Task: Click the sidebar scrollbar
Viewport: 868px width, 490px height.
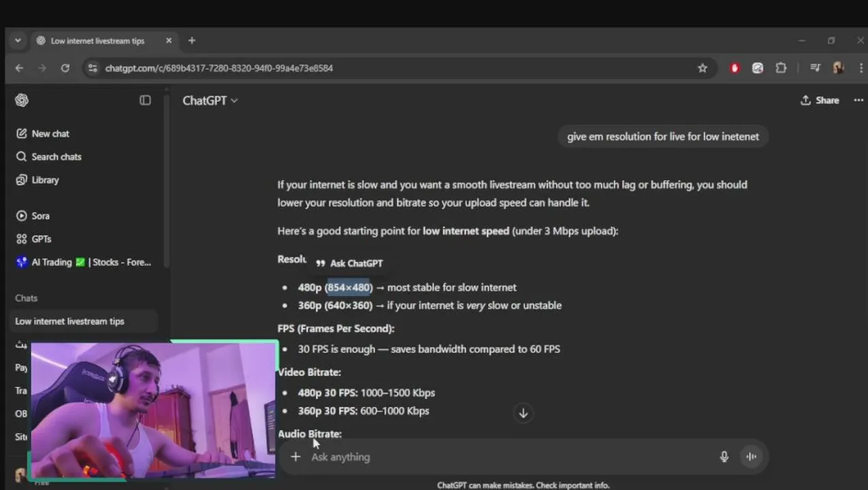Action: [x=166, y=180]
